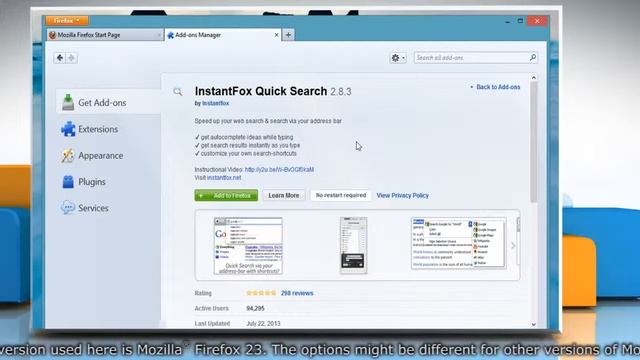Click the Extensions puzzle piece icon

[68, 129]
